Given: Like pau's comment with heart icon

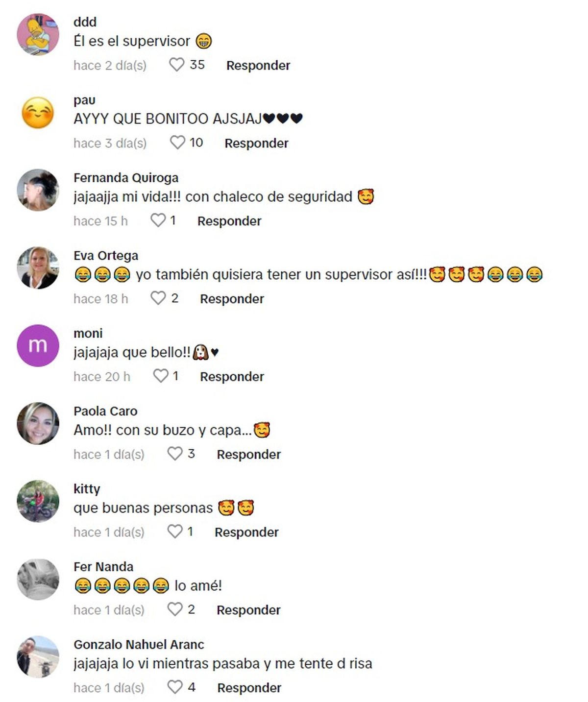Looking at the screenshot, I should (177, 143).
